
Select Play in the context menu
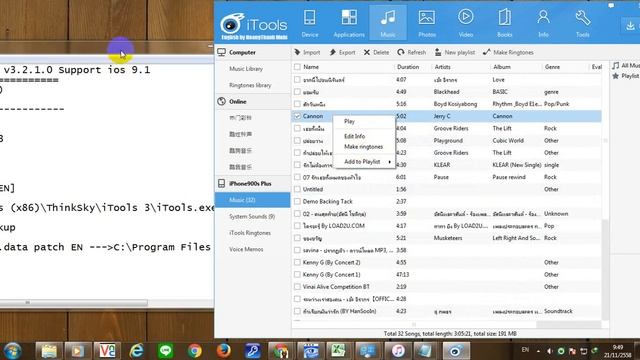(349, 121)
